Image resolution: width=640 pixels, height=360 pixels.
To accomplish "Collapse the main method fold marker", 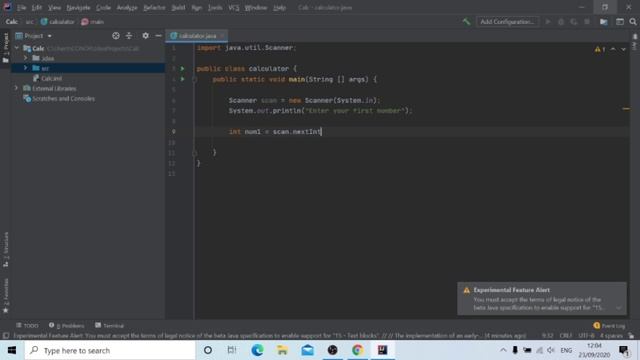I will pyautogui.click(x=195, y=79).
